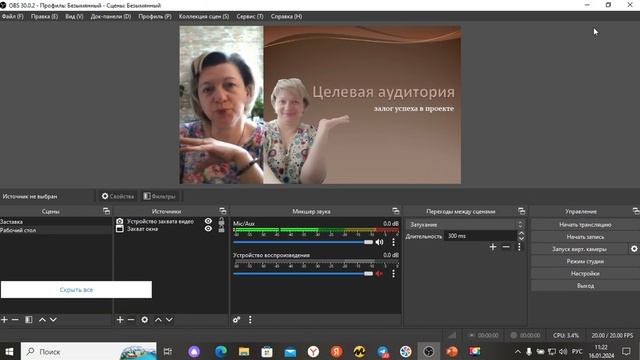640x360 pixels.
Task: Click Начать трансляцию button
Action: click(585, 224)
